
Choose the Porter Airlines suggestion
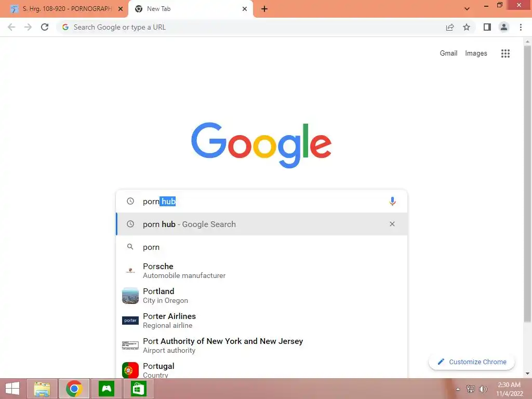click(x=261, y=320)
